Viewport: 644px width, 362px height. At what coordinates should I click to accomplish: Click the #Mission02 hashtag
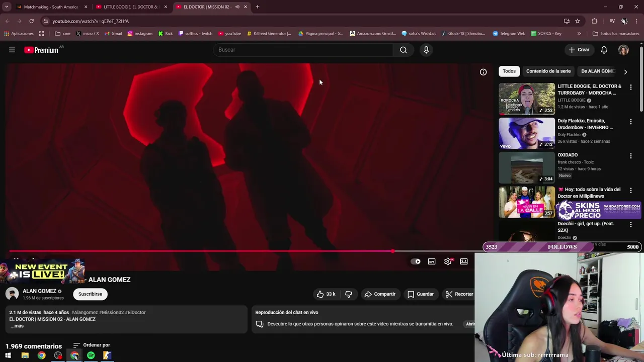point(111,312)
